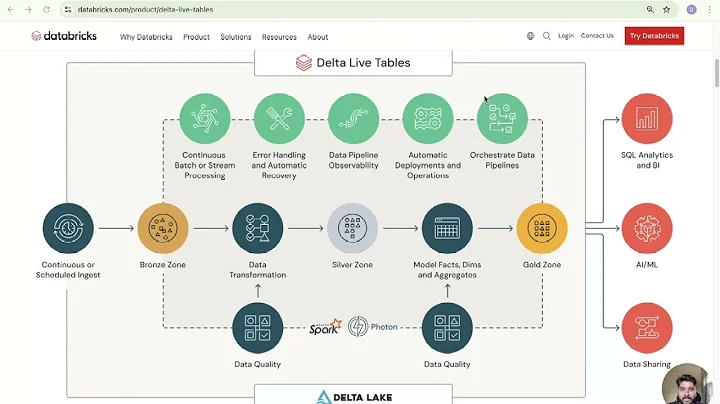Open the About menu
The image size is (720, 404).
pyautogui.click(x=318, y=37)
